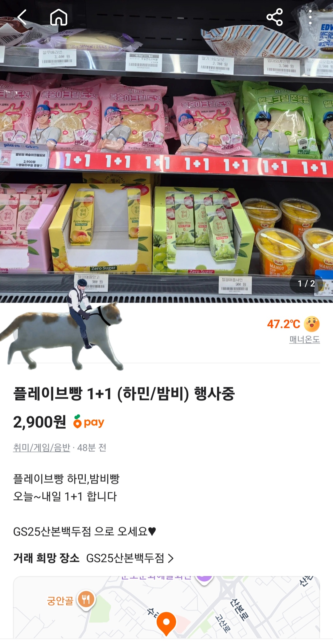This screenshot has height=644, width=333.
Task: Tap the back arrow icon
Action: 22,17
